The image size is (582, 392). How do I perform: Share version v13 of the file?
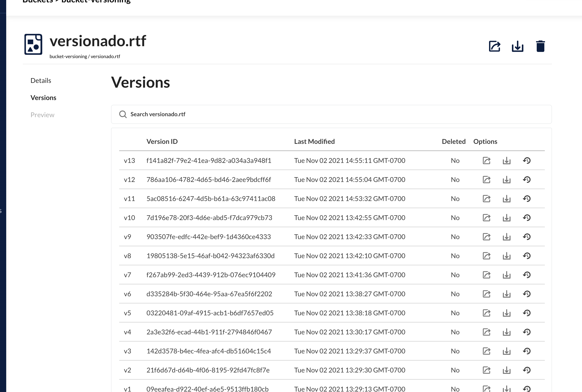tap(486, 161)
